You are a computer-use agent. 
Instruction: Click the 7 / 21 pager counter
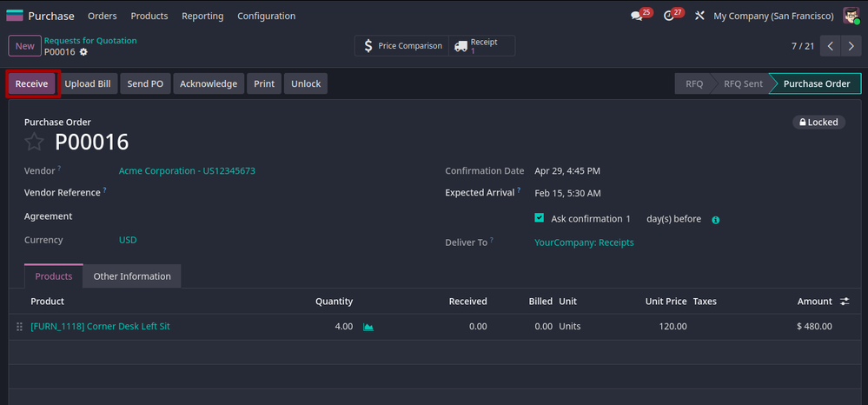click(803, 46)
